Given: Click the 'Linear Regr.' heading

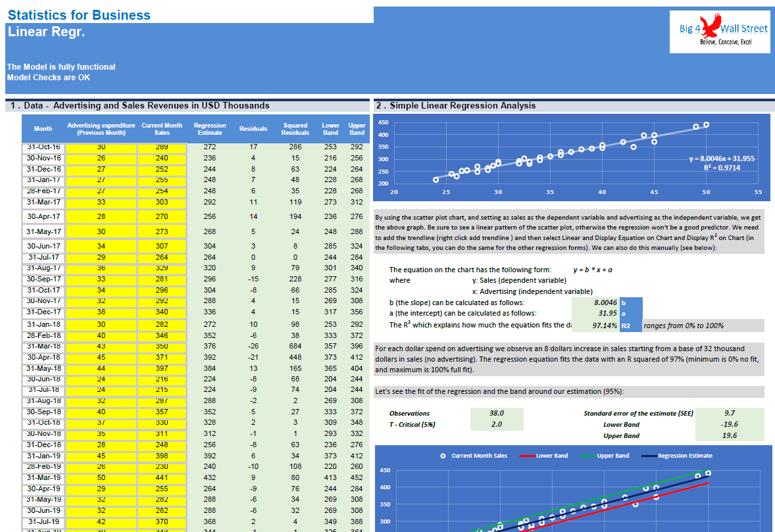Looking at the screenshot, I should coord(47,32).
